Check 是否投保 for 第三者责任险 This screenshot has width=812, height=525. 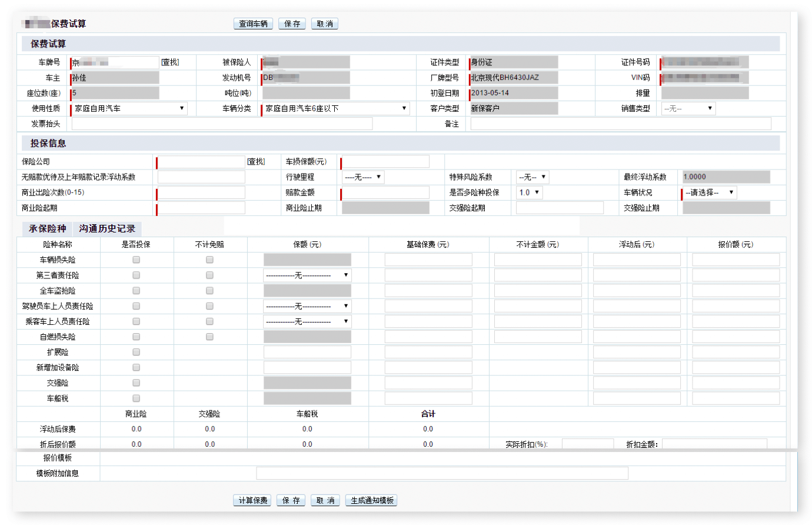137,275
